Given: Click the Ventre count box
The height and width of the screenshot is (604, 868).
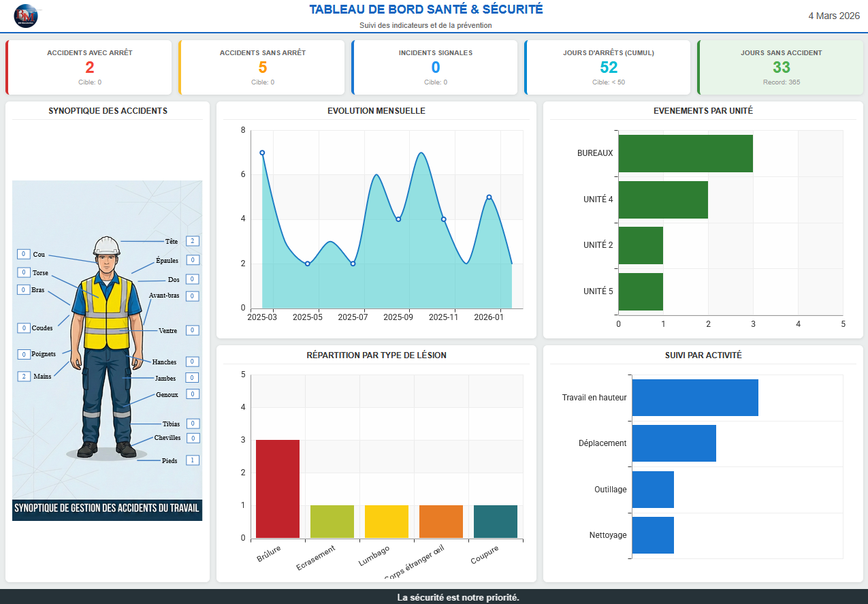Looking at the screenshot, I should point(193,330).
